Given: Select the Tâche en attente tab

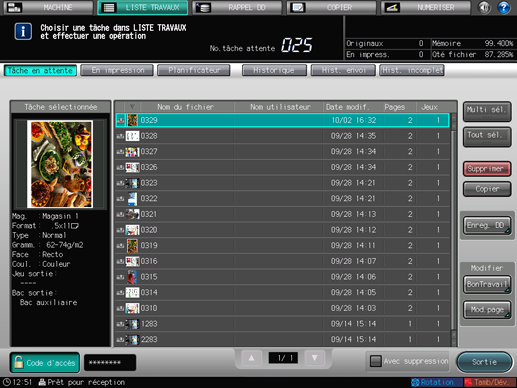Looking at the screenshot, I should tap(40, 71).
